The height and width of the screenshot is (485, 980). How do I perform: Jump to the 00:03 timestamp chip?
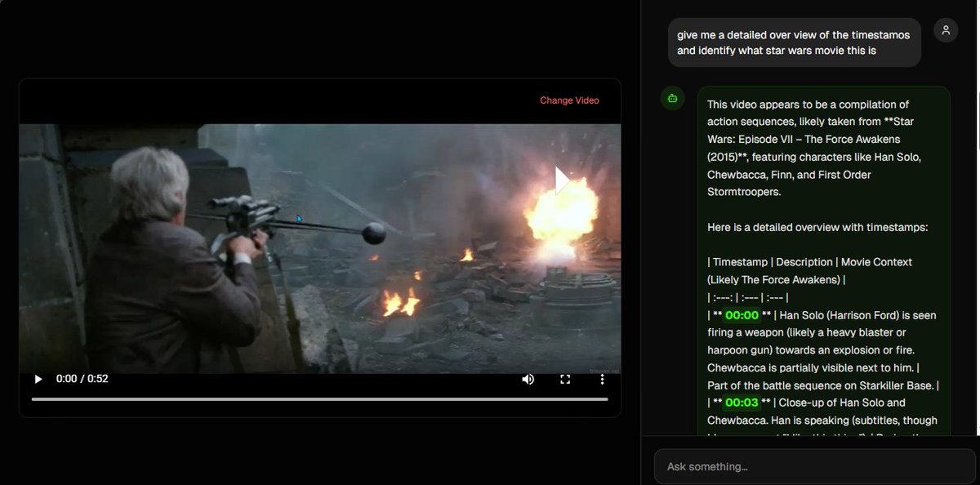point(742,403)
